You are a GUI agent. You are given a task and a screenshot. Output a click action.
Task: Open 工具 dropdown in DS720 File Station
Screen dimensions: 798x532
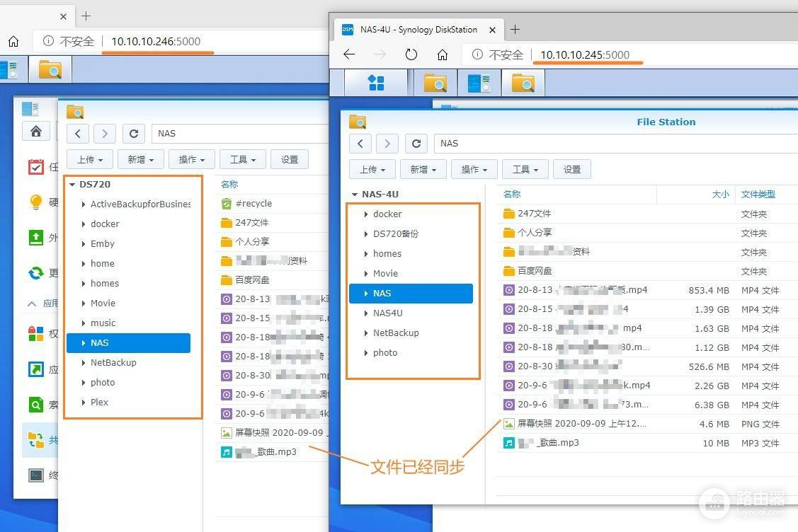pos(243,159)
